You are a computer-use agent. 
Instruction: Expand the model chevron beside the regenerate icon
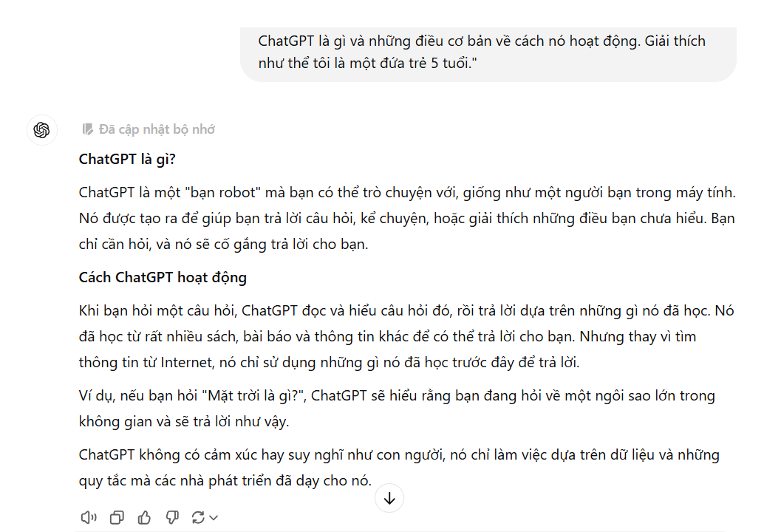pos(214,517)
